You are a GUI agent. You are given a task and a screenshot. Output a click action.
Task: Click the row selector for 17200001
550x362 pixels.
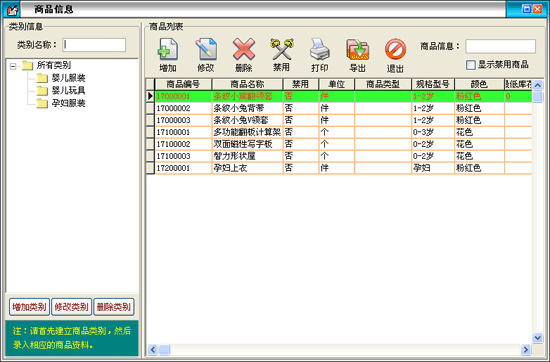pos(150,168)
